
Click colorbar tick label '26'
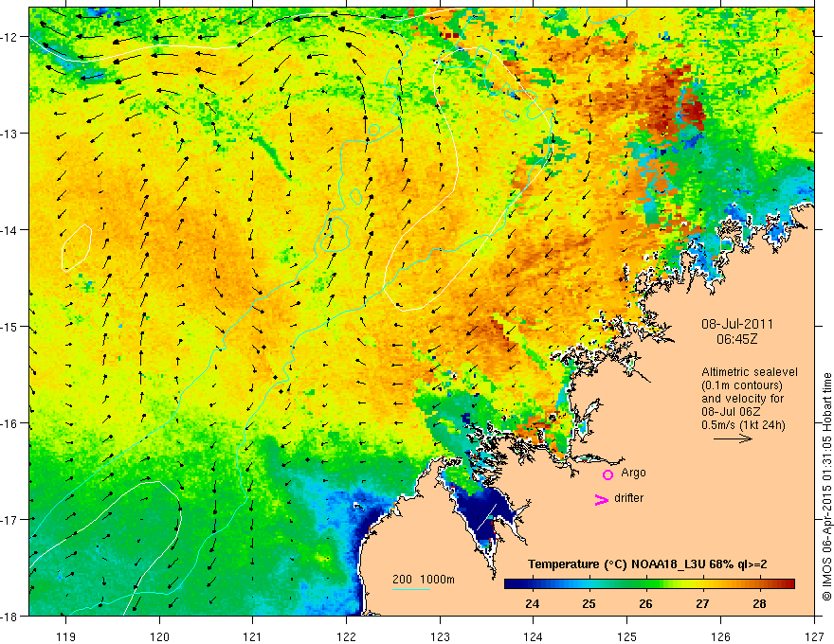pos(645,603)
